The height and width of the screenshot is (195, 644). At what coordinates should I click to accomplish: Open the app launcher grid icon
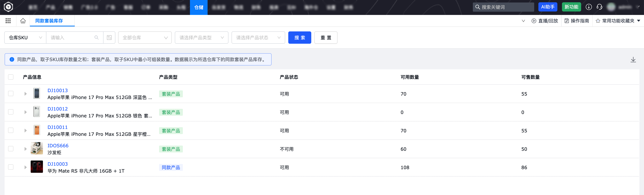[8, 21]
